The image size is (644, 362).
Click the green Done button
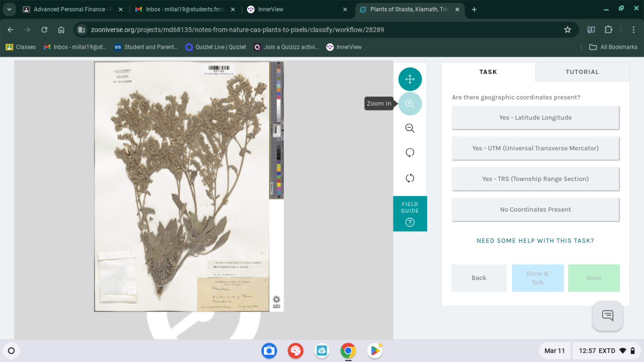(594, 278)
